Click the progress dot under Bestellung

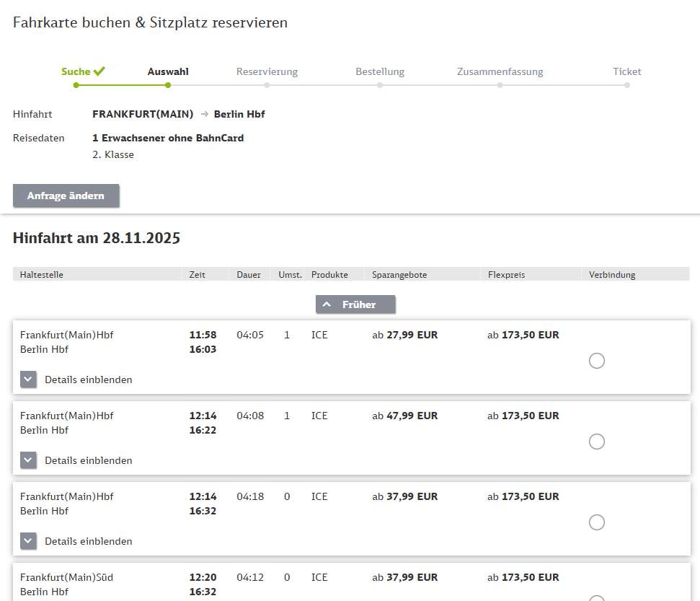click(x=380, y=85)
